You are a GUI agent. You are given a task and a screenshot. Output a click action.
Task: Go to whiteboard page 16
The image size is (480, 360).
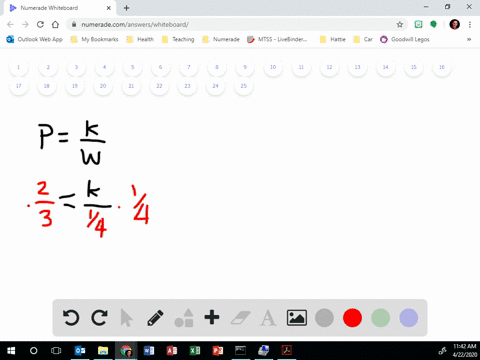(x=442, y=67)
